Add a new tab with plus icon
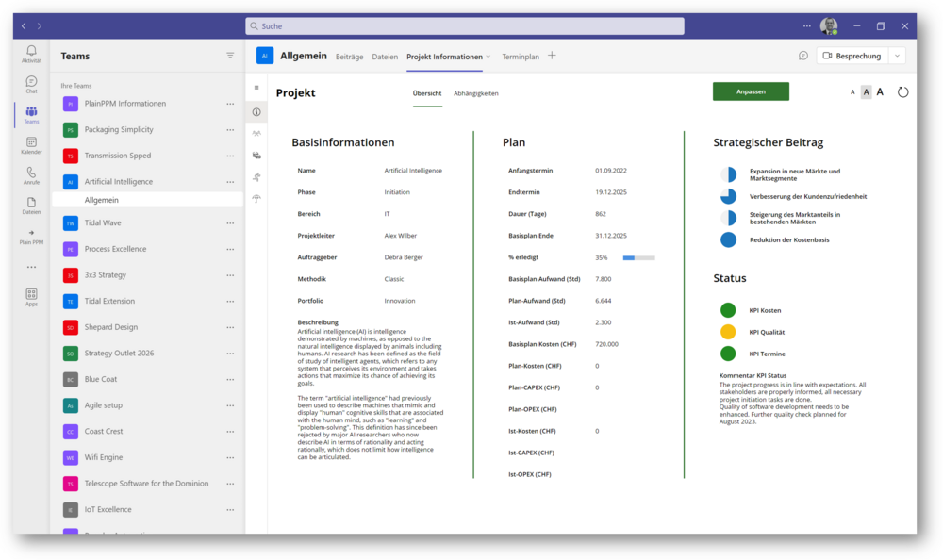Screen dimensions: 943x560 pyautogui.click(x=553, y=57)
